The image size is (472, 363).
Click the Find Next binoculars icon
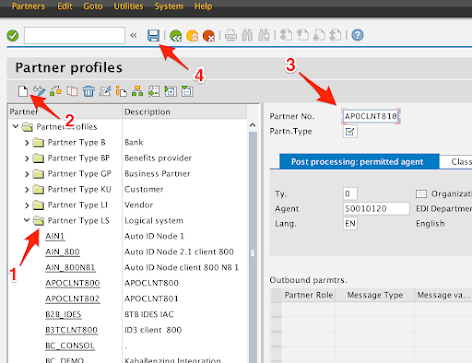[264, 35]
